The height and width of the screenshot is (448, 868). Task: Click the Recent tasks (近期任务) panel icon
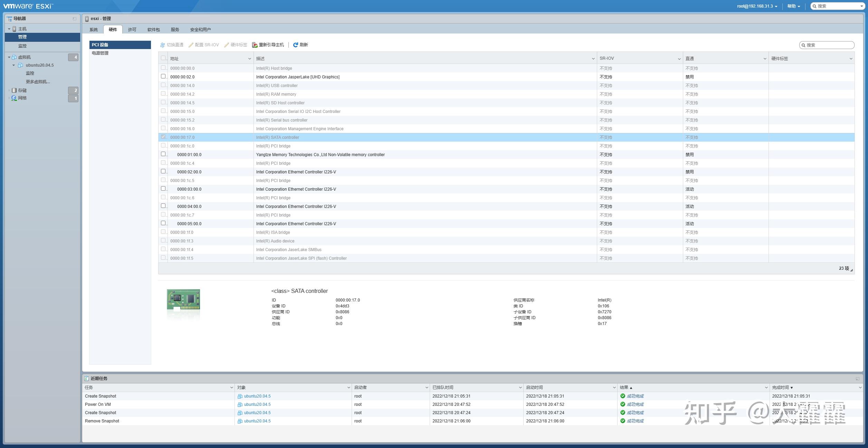pyautogui.click(x=86, y=379)
